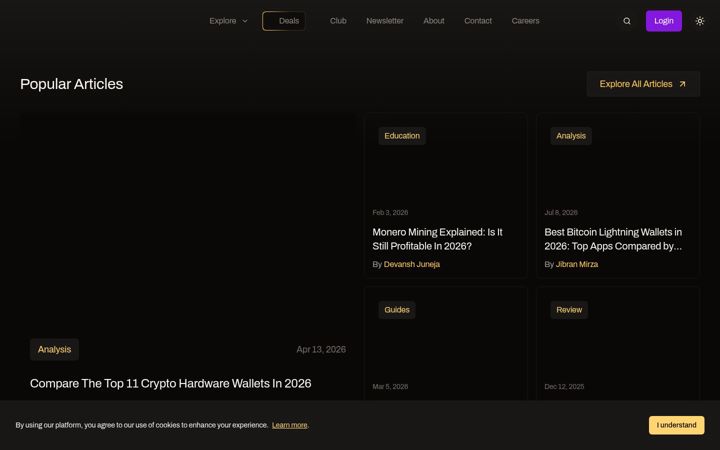Open the Deals page

tap(284, 21)
